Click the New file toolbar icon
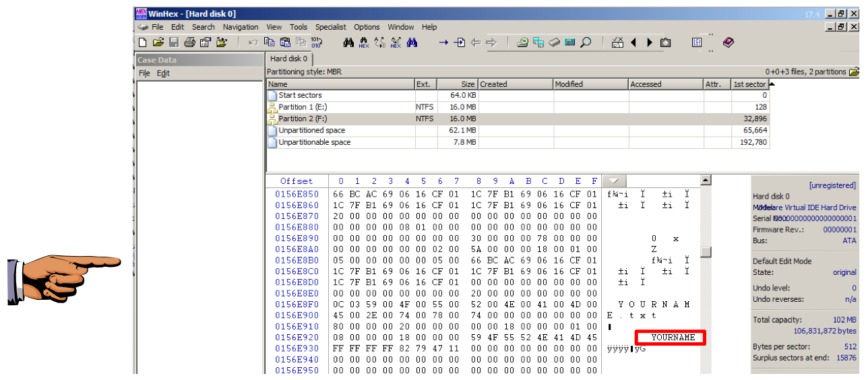 [x=142, y=42]
